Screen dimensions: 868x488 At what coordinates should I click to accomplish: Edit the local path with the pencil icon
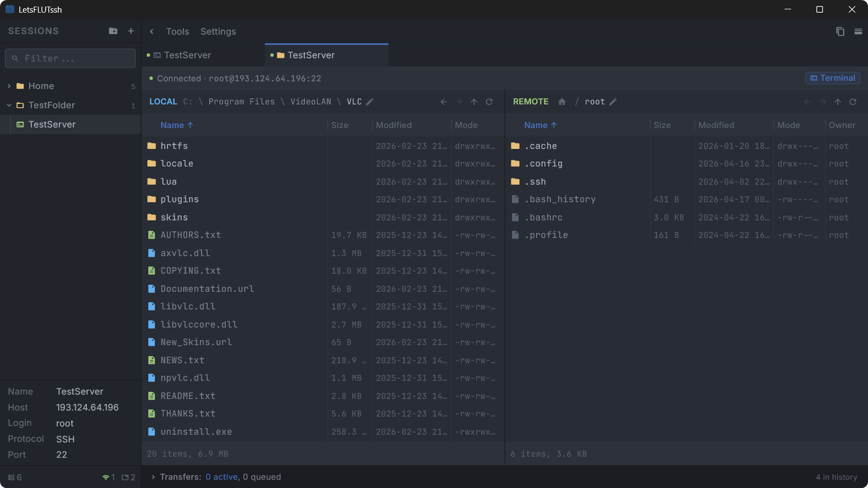[370, 102]
